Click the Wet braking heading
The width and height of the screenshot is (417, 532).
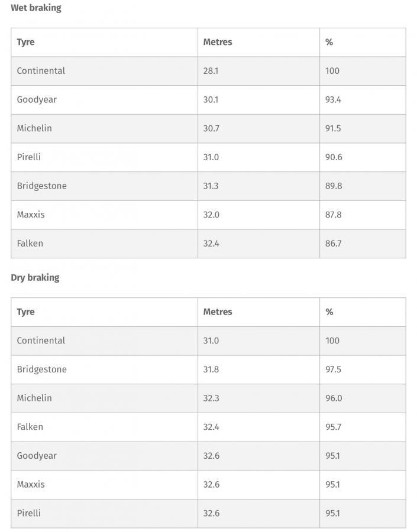[x=36, y=8]
